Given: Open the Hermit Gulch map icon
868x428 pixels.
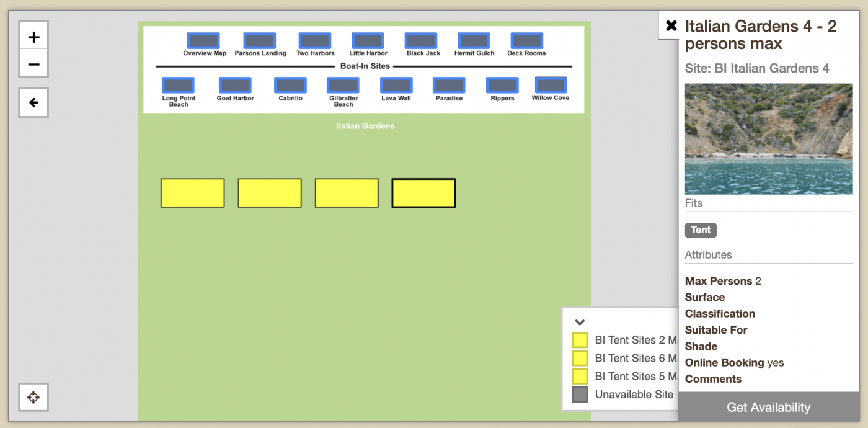Looking at the screenshot, I should [x=474, y=41].
